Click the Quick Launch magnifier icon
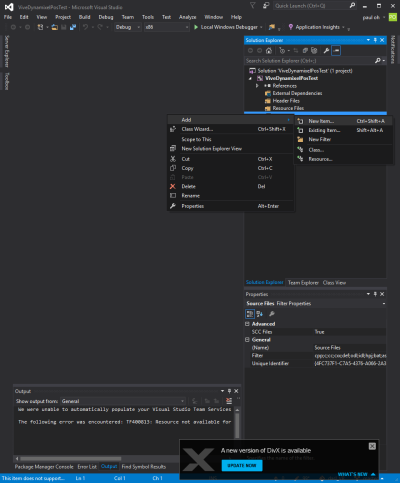 (x=352, y=5)
